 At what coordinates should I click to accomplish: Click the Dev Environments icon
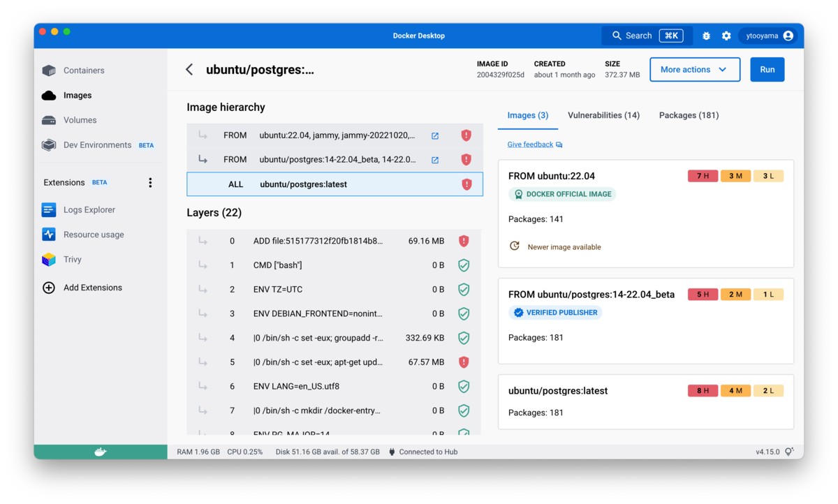coord(49,145)
